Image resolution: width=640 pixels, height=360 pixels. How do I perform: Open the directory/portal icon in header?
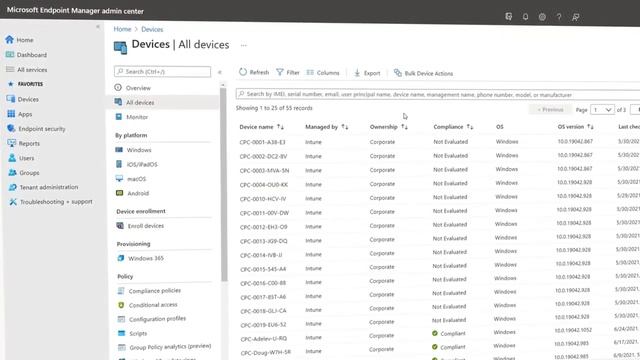509,16
